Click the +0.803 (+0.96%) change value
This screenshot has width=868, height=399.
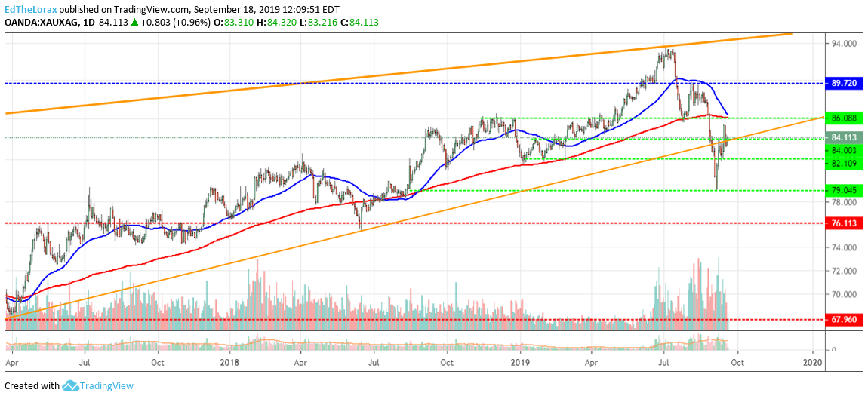pyautogui.click(x=175, y=23)
